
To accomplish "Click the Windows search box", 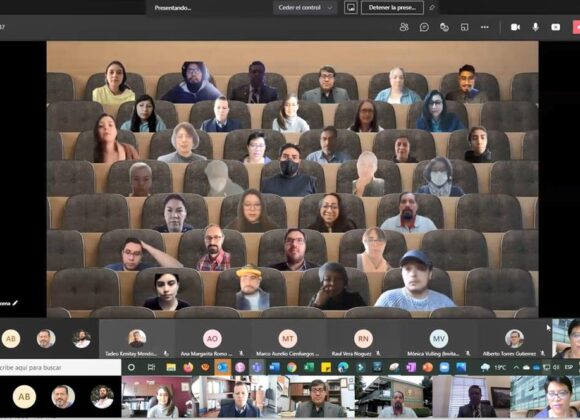I will (60, 367).
